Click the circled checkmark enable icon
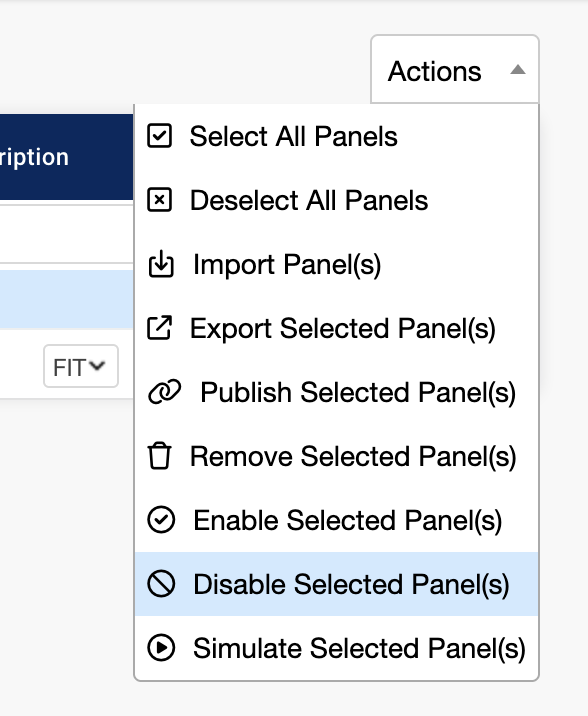The image size is (588, 716). (161, 520)
